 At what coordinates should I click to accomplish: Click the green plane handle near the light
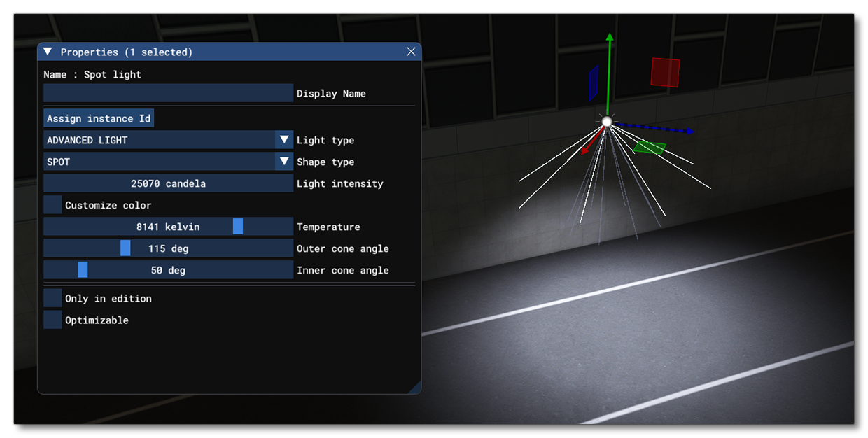[x=650, y=147]
